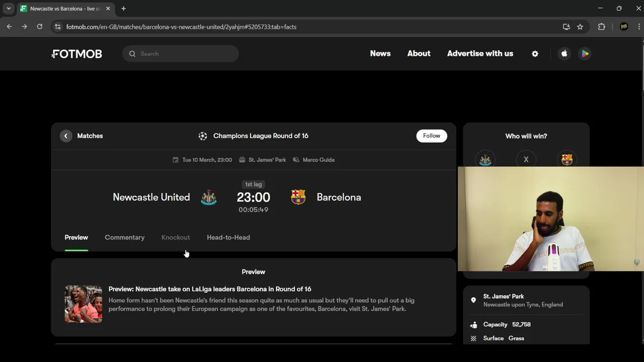The image size is (644, 362).
Task: Open Champions League Round of 16 link
Action: 261,136
